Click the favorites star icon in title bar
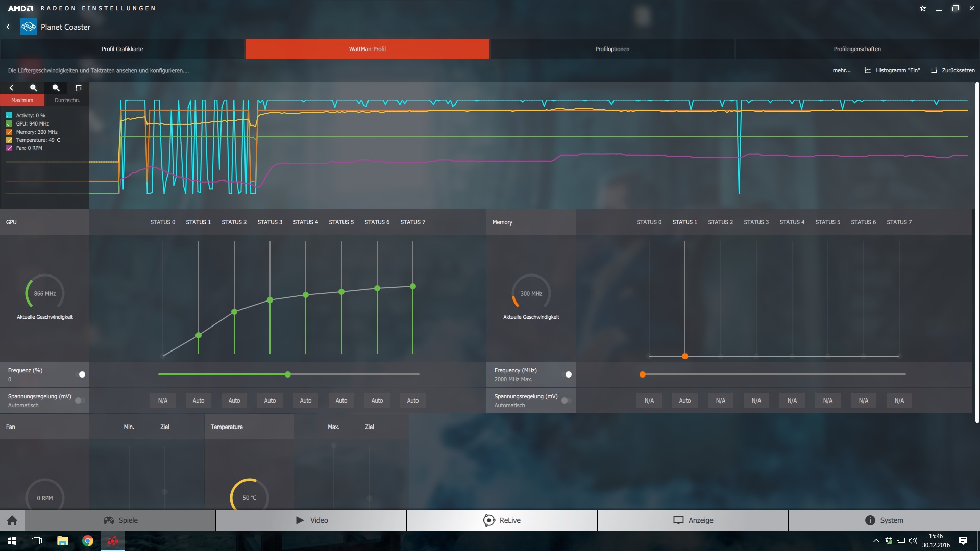The height and width of the screenshot is (551, 980). click(x=923, y=8)
